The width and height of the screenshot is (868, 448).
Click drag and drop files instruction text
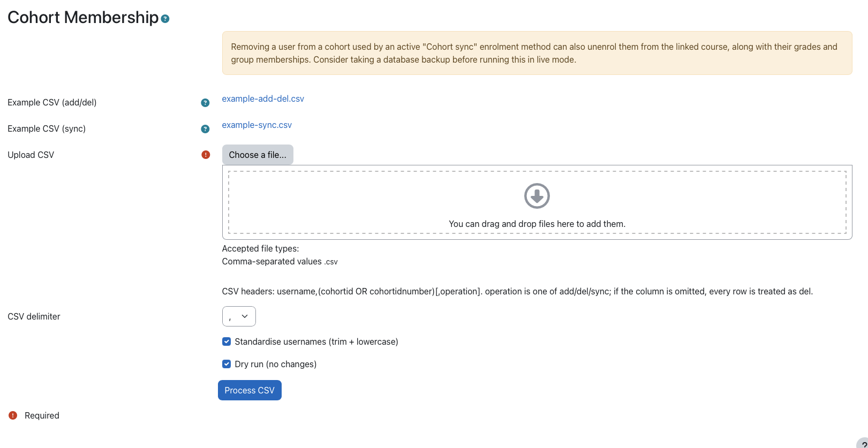(x=537, y=224)
